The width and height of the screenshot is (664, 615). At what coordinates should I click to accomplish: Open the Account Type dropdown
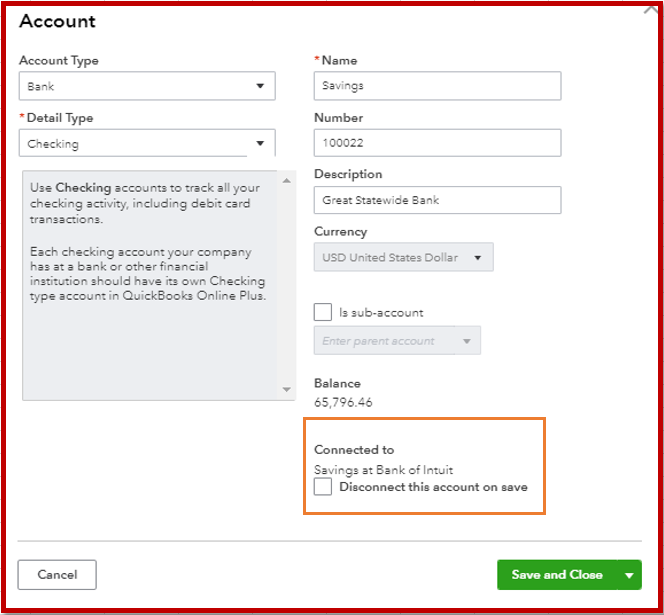147,86
